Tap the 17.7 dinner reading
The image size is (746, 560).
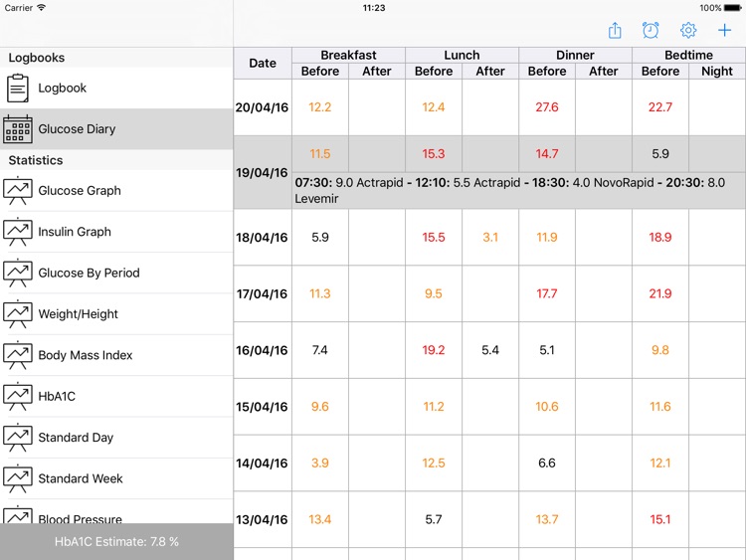[547, 293]
